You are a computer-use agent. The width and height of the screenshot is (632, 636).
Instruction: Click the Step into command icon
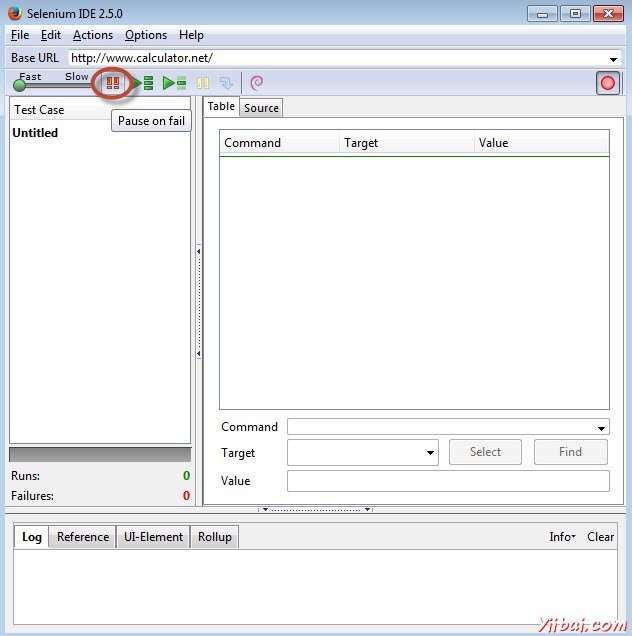[226, 83]
